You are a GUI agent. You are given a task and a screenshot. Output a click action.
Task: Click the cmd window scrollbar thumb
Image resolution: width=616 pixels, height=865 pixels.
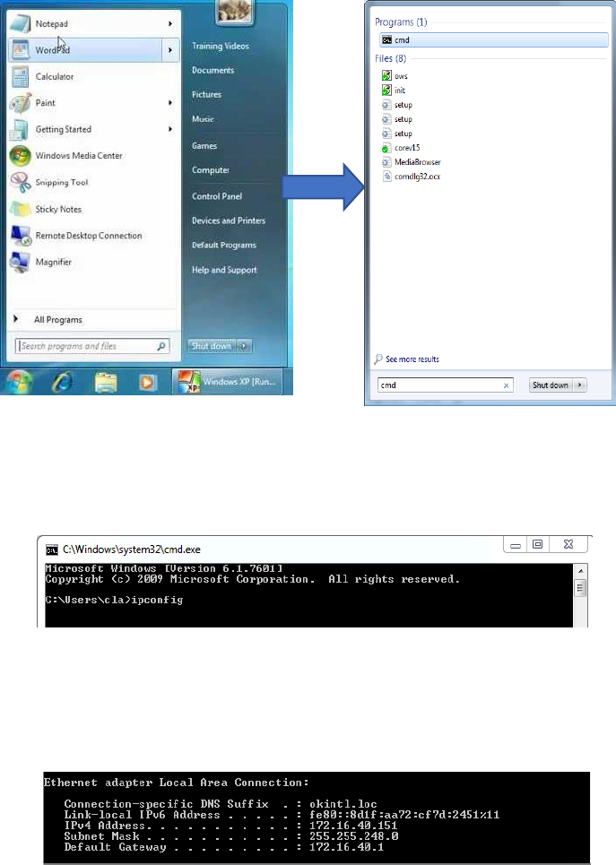[580, 588]
